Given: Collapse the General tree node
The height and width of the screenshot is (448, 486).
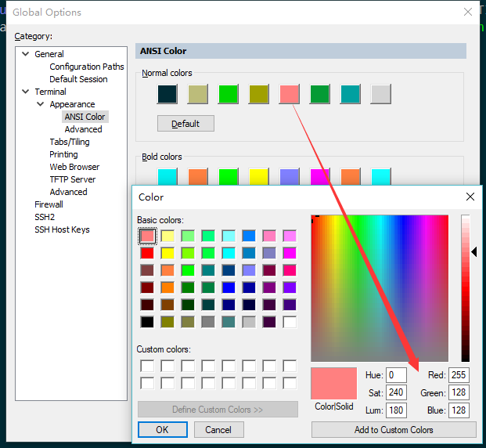Looking at the screenshot, I should click(26, 54).
